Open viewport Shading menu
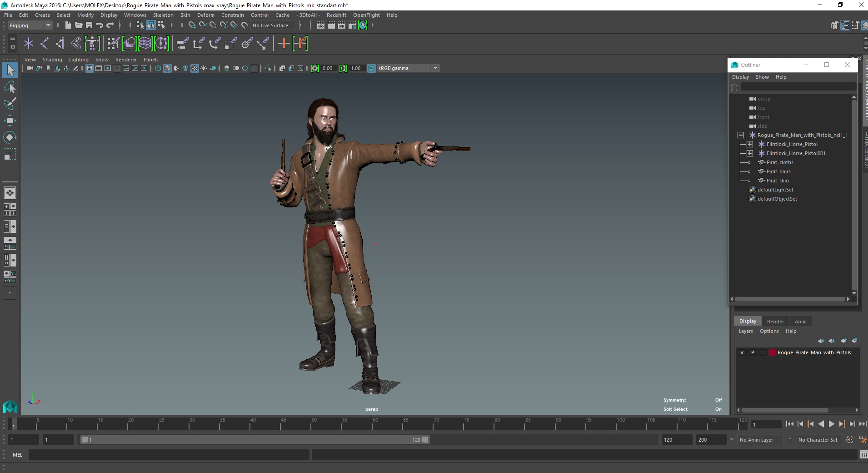 (x=52, y=60)
